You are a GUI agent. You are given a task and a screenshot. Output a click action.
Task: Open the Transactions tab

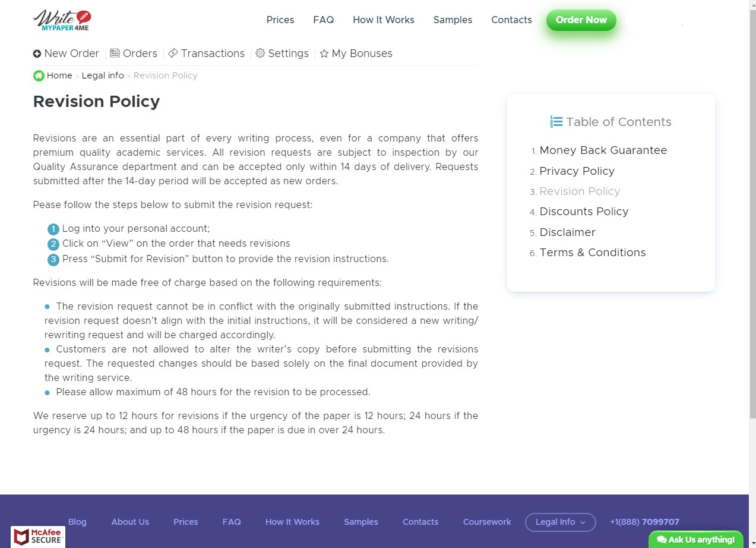pos(206,53)
